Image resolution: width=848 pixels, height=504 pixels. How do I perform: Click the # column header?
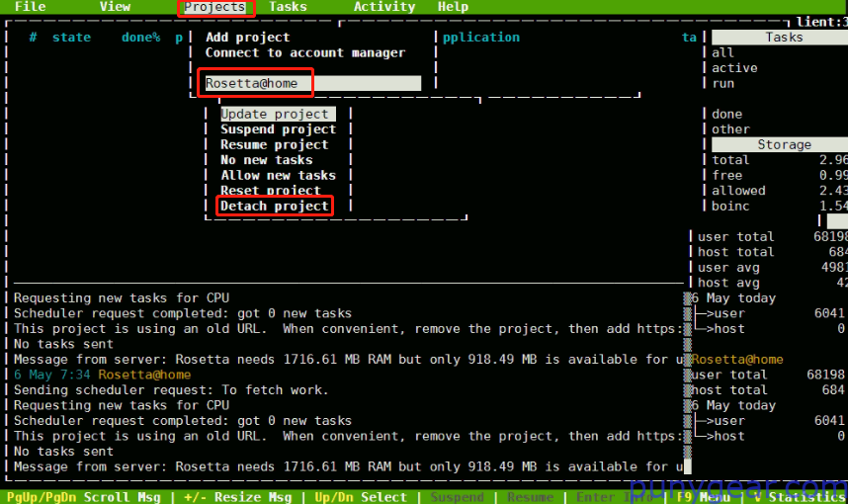33,38
